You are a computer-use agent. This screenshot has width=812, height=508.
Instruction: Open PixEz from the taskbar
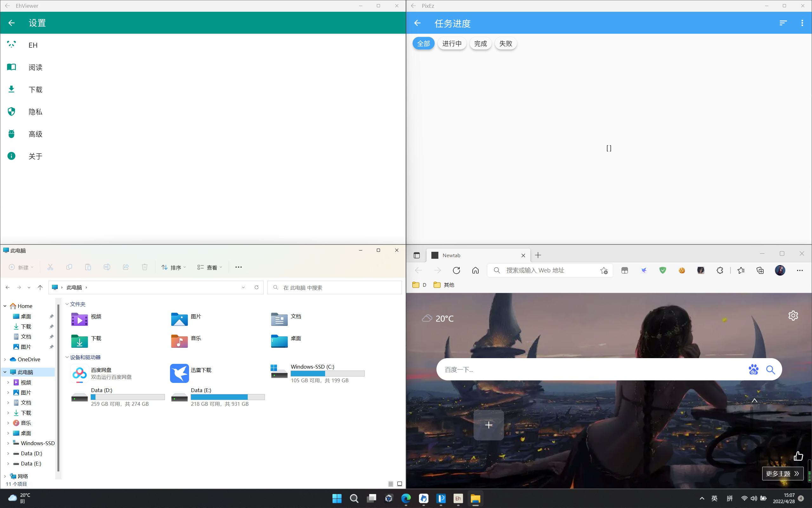click(441, 498)
